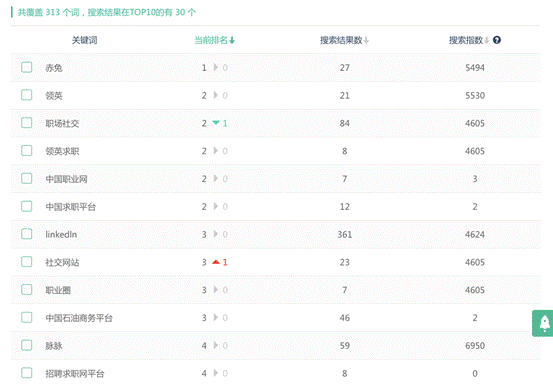Select the checkbox next to 领英
The width and height of the screenshot is (553, 386).
point(26,95)
